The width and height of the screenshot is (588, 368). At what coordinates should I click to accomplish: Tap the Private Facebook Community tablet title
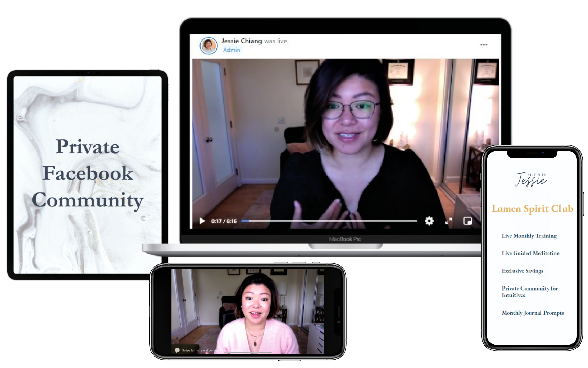click(x=88, y=174)
